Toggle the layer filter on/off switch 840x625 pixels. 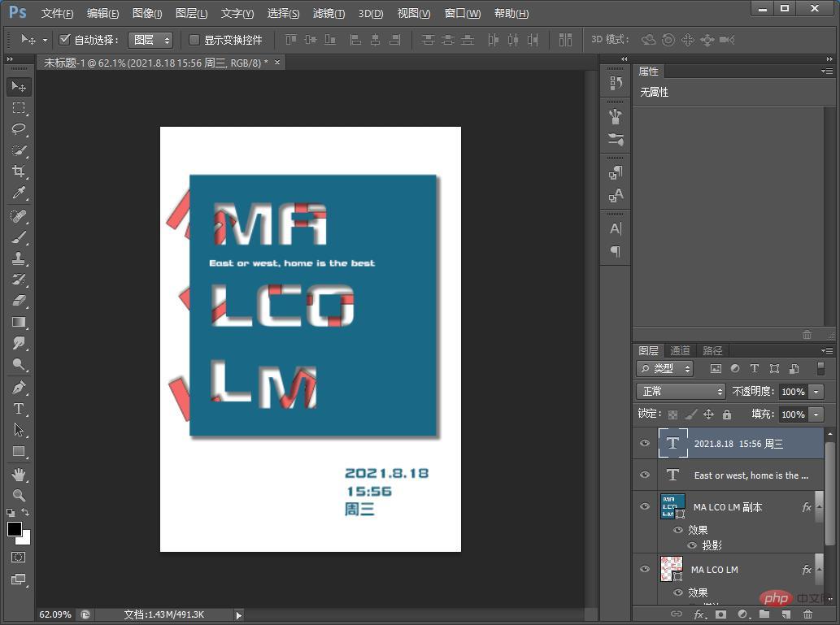(x=820, y=368)
